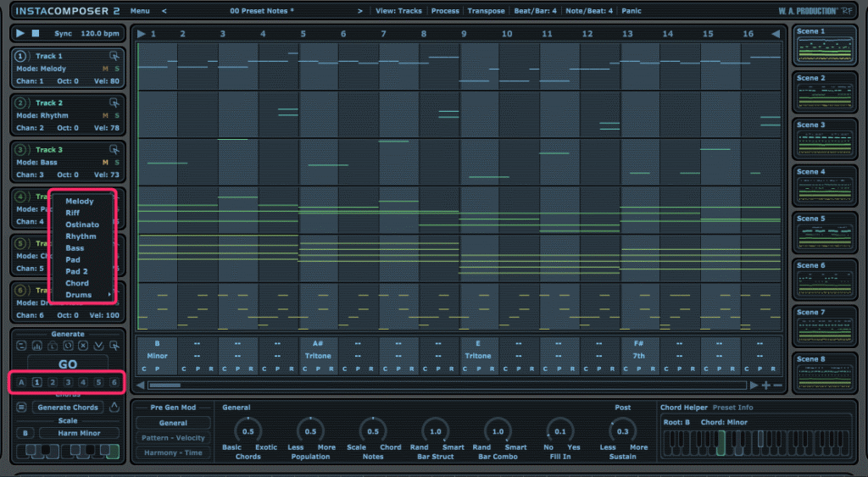
Task: Select Rhythm from the mode popup menu
Action: pos(82,236)
